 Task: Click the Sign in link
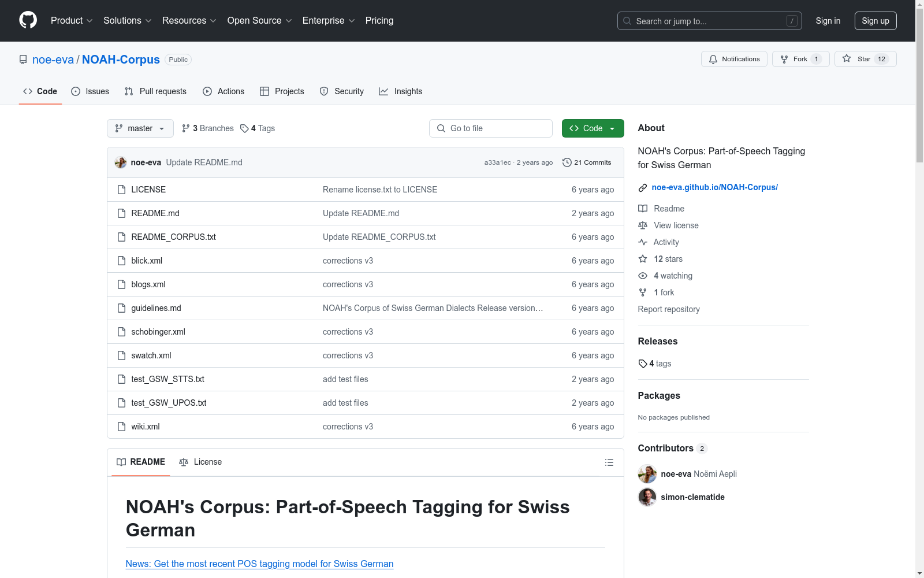click(828, 21)
